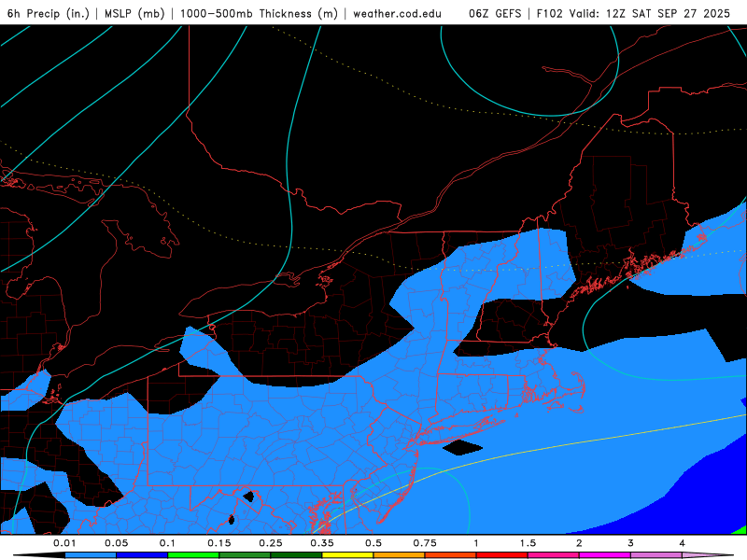Screen dimensions: 747x560
Task: Click the light blue 0.01–0.05 legend swatch
Action: coord(91,555)
